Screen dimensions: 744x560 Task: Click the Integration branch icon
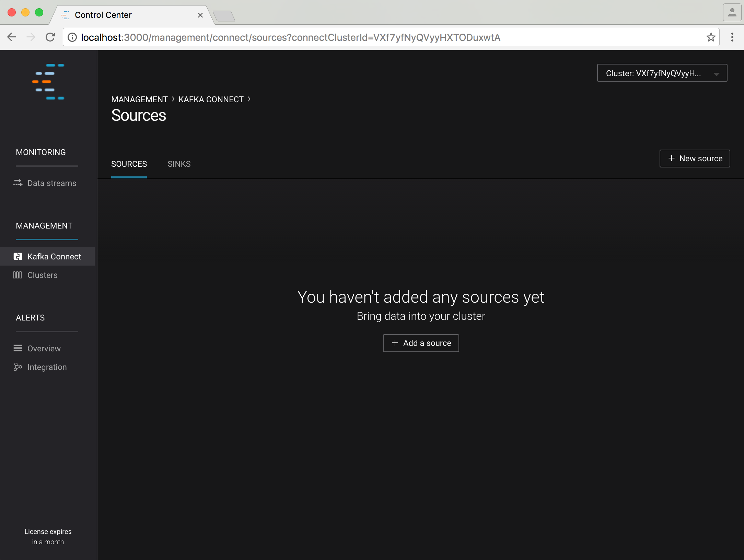[18, 367]
